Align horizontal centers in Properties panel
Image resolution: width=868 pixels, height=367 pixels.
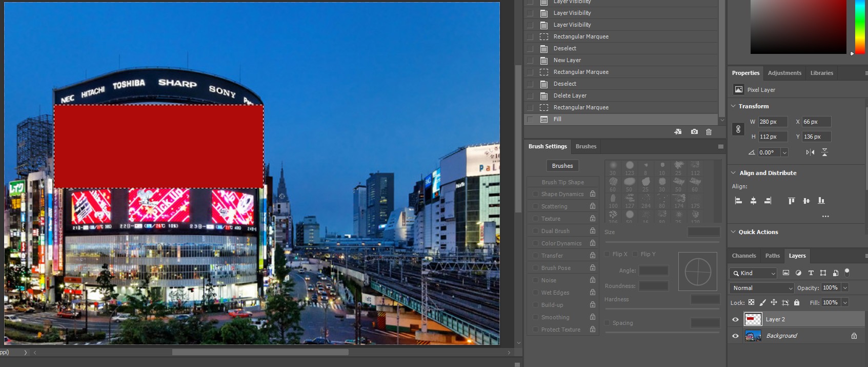753,201
